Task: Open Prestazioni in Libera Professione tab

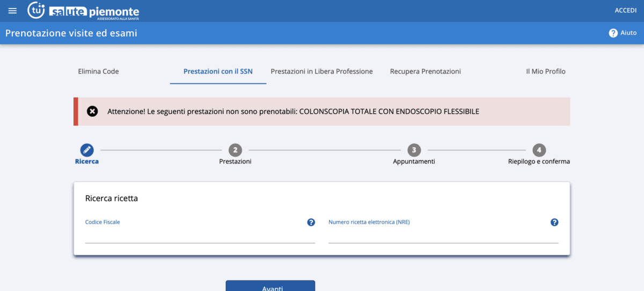Action: pyautogui.click(x=321, y=71)
